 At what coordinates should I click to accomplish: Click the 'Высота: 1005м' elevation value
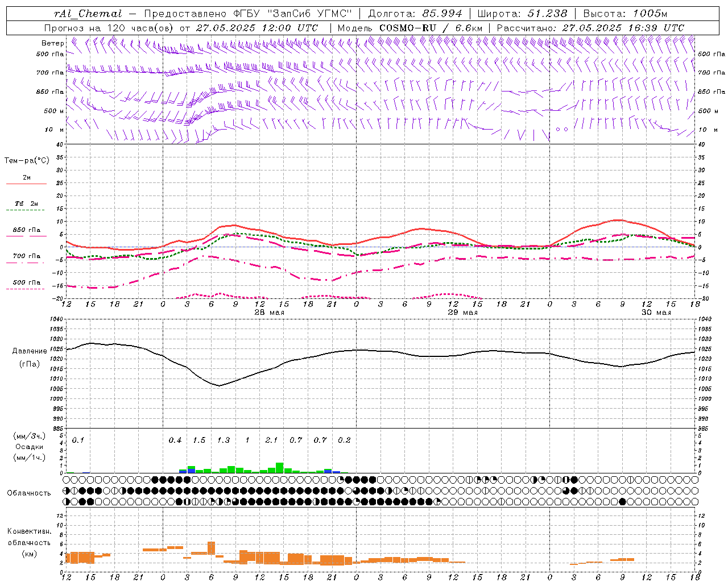[x=625, y=14]
